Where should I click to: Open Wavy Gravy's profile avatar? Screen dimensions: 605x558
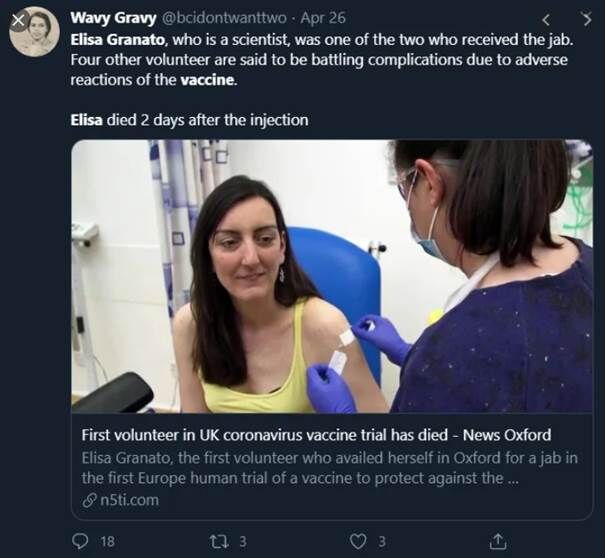[x=35, y=32]
